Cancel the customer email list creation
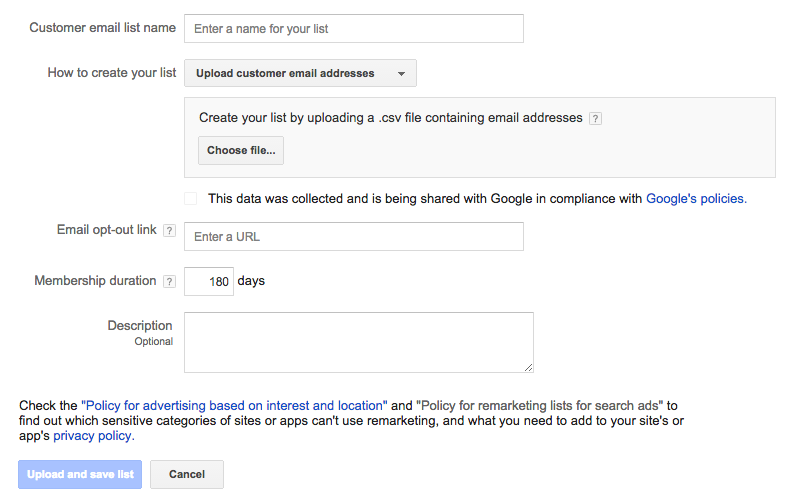 (x=187, y=474)
